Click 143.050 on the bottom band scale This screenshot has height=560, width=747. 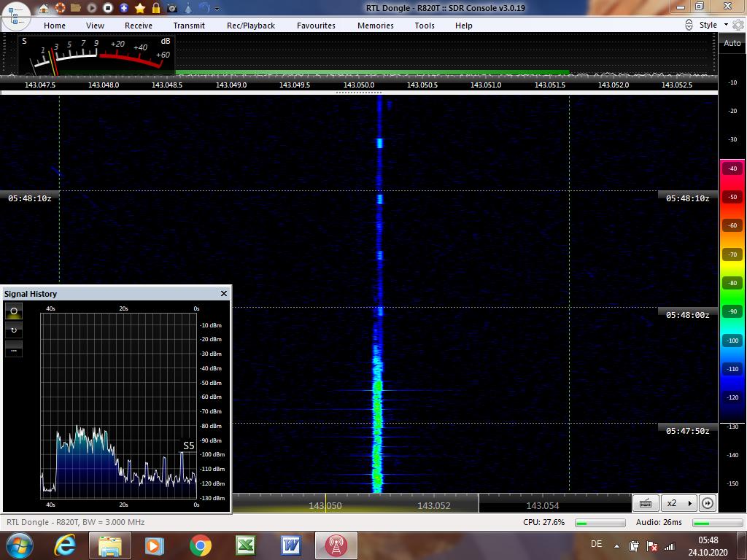point(325,506)
